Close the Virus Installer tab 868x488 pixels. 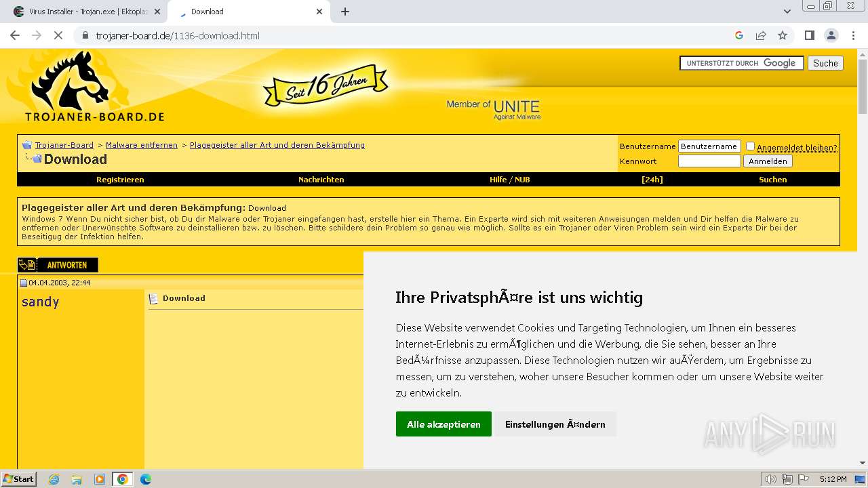pyautogui.click(x=157, y=12)
